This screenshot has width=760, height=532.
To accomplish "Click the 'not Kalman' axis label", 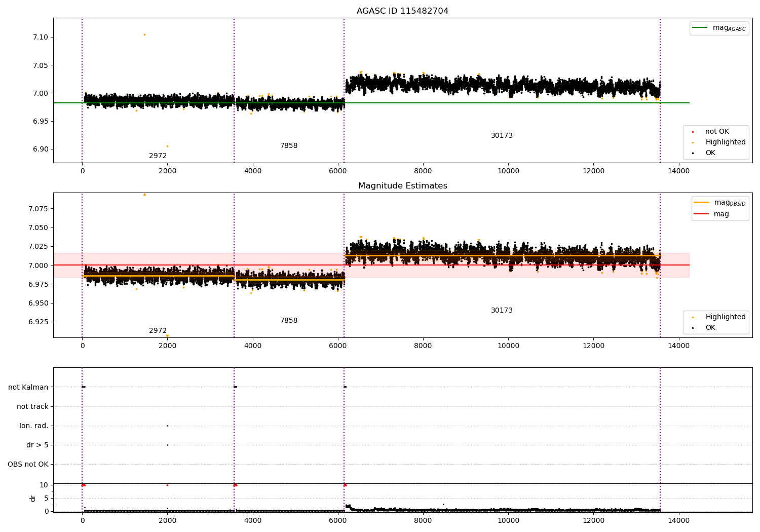I will (28, 388).
